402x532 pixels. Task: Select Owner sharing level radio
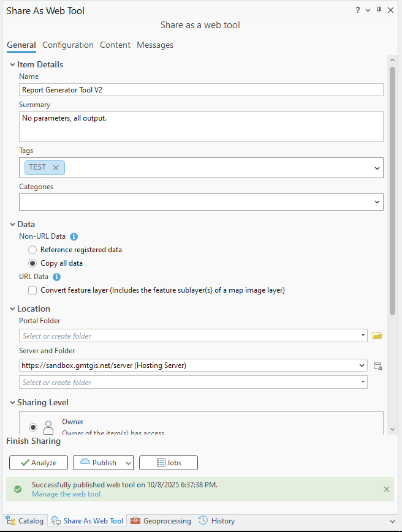33,427
